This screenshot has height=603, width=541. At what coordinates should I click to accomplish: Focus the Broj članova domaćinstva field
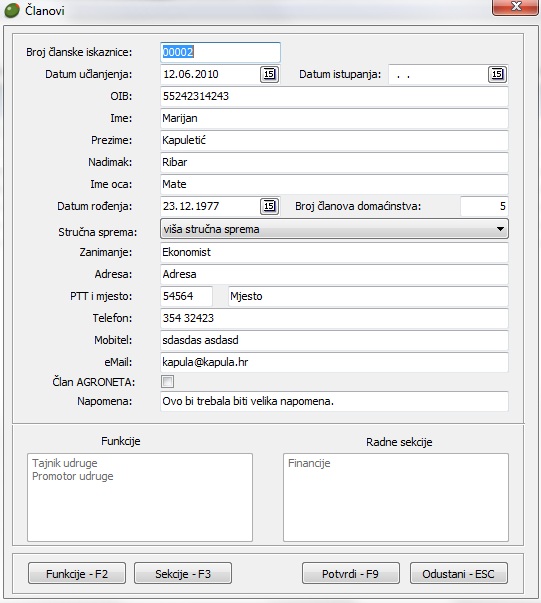point(484,206)
